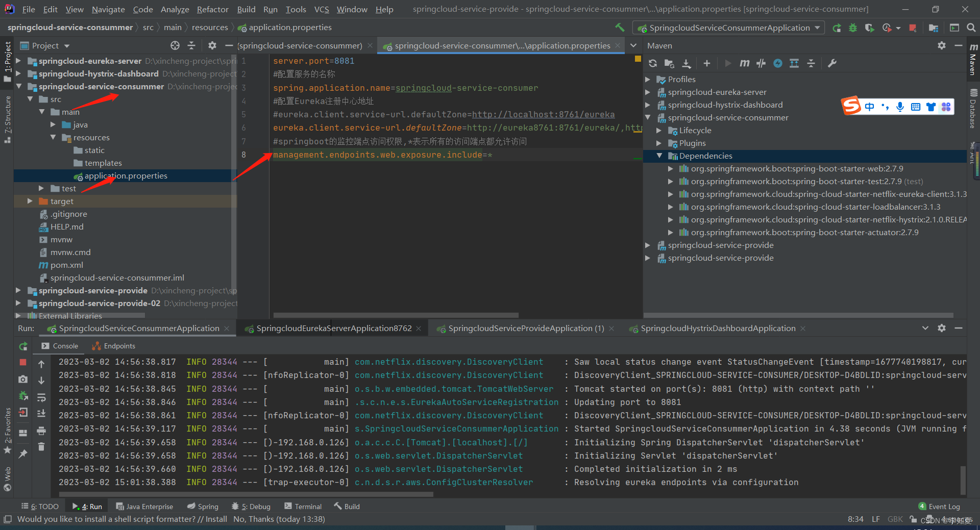Click the Database side tab

[973, 109]
